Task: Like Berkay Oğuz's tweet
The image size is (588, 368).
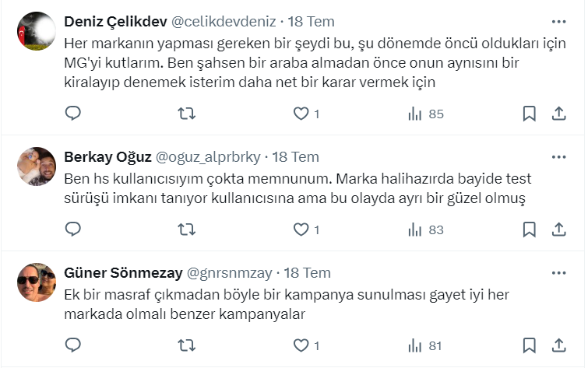Action: tap(301, 230)
